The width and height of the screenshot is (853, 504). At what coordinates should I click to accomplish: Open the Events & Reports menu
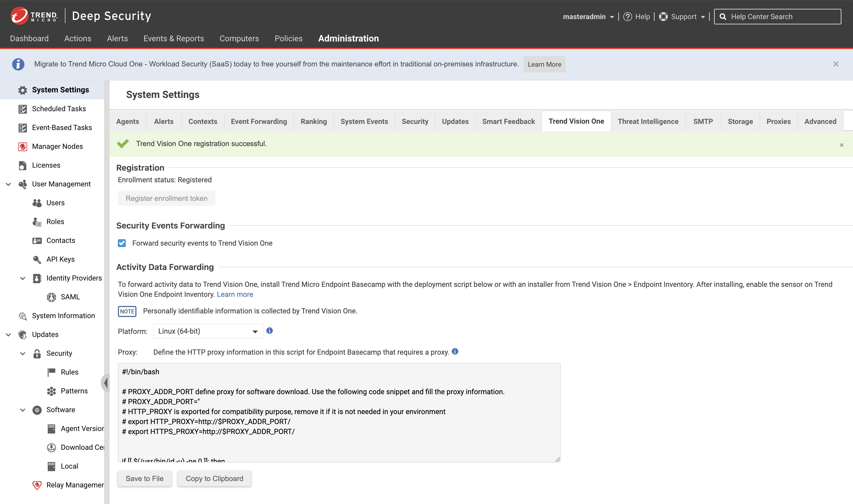174,38
